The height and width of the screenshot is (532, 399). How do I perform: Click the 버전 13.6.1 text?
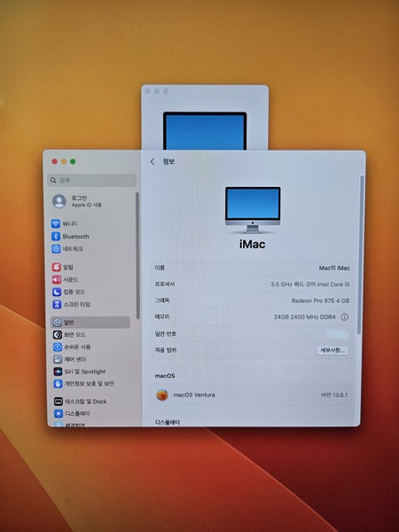tap(334, 395)
